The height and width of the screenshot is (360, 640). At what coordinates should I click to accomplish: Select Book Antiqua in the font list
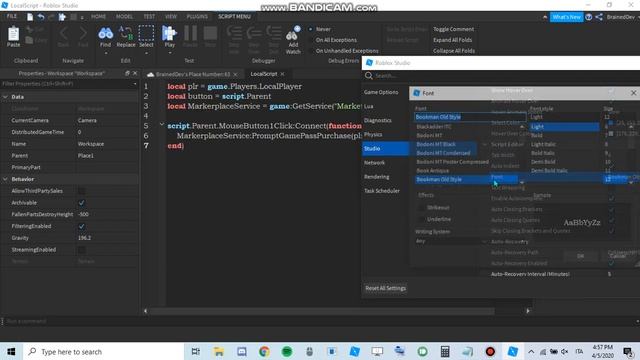433,171
